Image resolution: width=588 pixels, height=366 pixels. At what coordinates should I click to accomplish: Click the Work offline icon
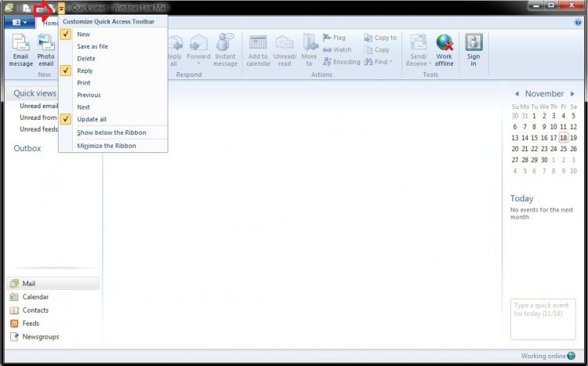click(445, 50)
